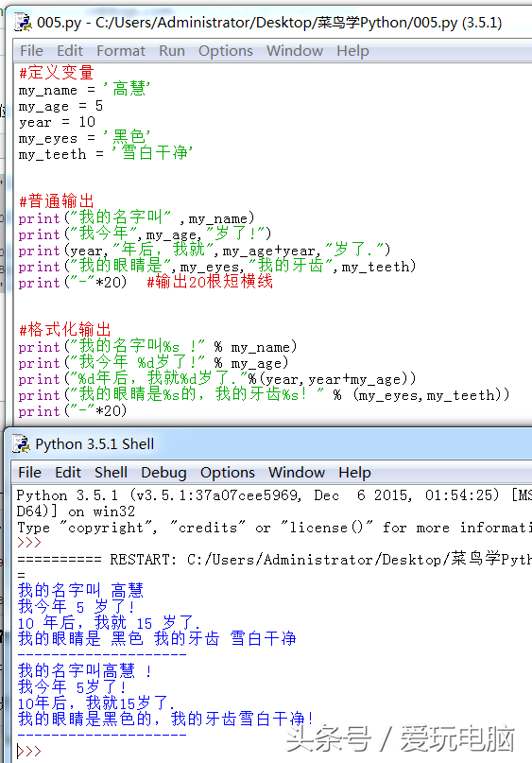Open Help menu in Python Shell window
This screenshot has width=532, height=763.
click(x=355, y=472)
